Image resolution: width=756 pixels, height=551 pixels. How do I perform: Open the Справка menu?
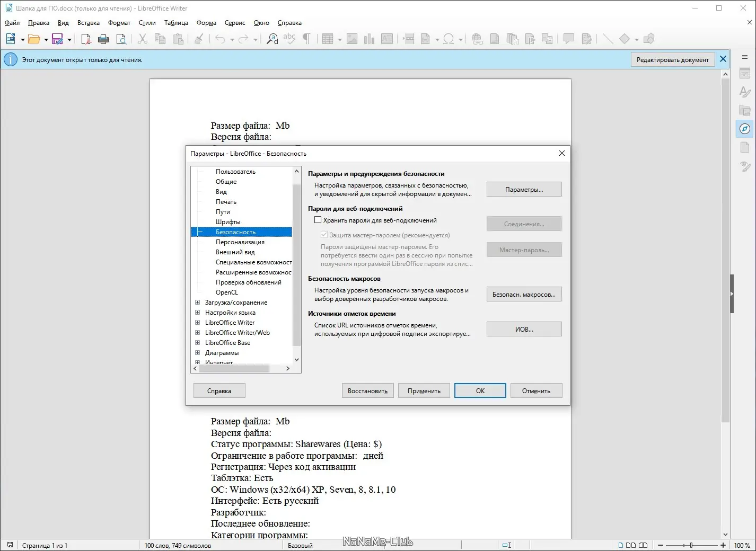click(x=289, y=23)
